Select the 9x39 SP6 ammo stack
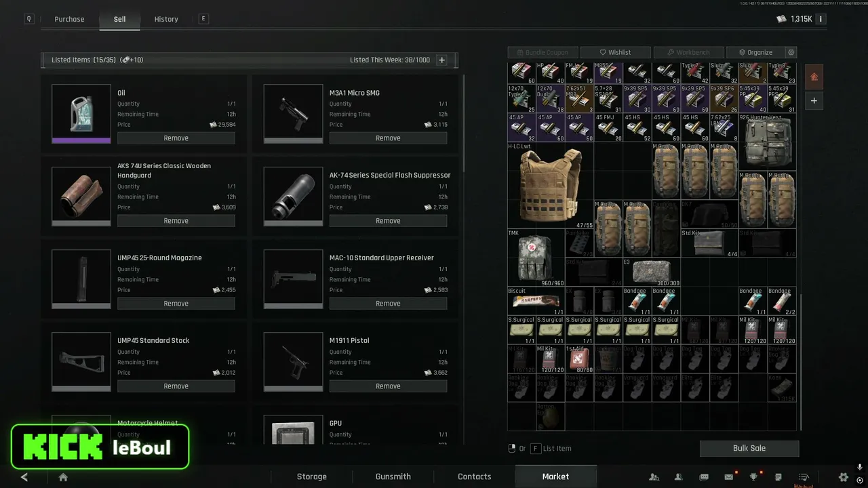 [724, 98]
